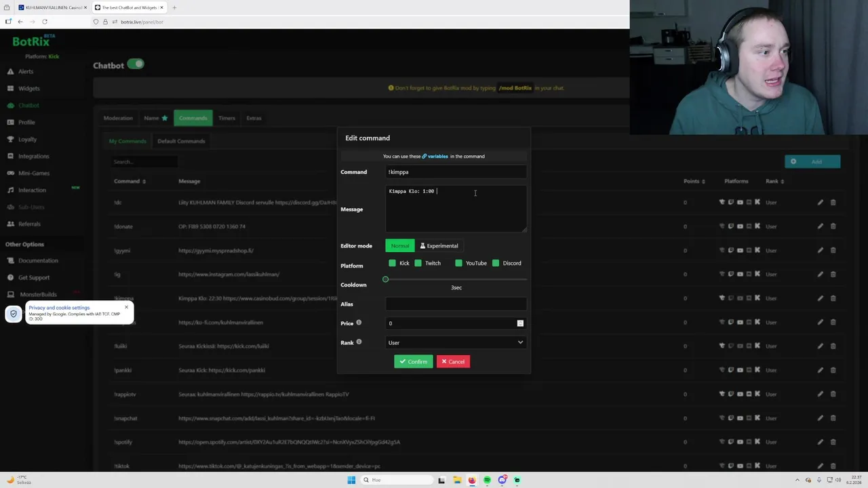Screen dimensions: 868x488
Task: Open Spotify from the taskbar
Action: coord(487,480)
